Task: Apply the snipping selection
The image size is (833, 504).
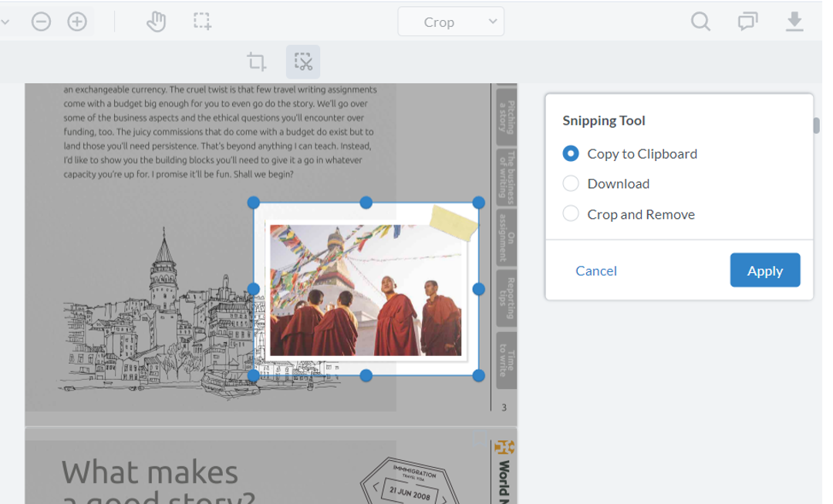Action: [764, 270]
